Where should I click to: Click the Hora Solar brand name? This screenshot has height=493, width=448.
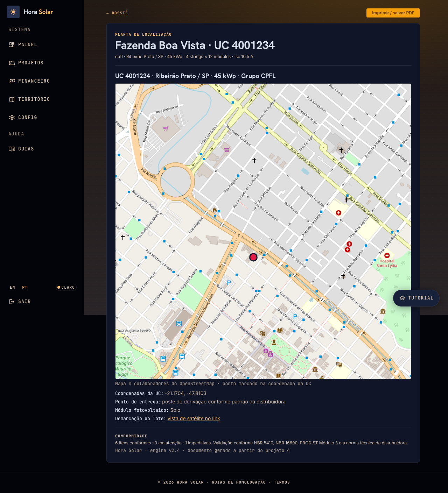click(38, 12)
